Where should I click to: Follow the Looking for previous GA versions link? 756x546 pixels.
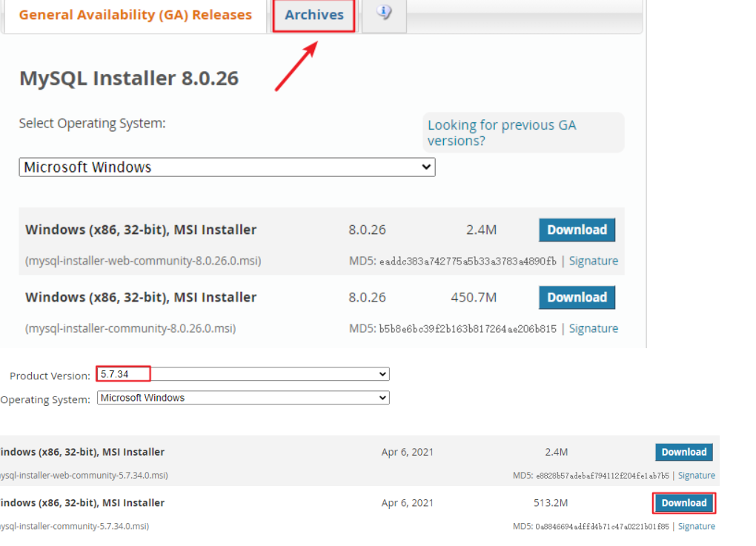point(502,133)
